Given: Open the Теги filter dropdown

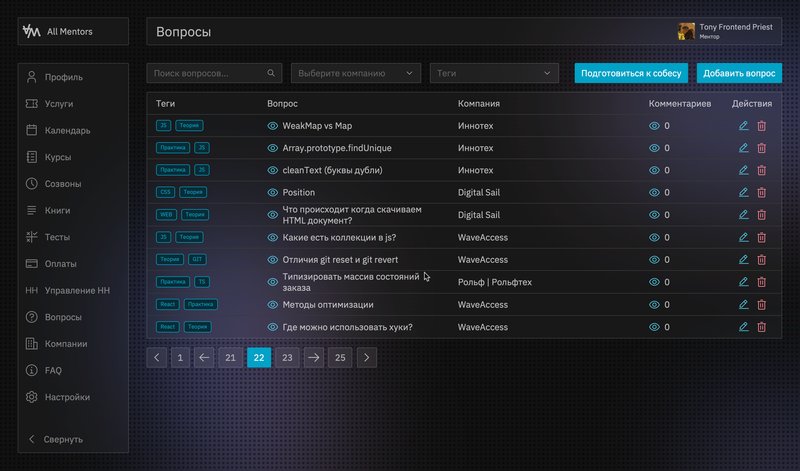Looking at the screenshot, I should (x=494, y=73).
